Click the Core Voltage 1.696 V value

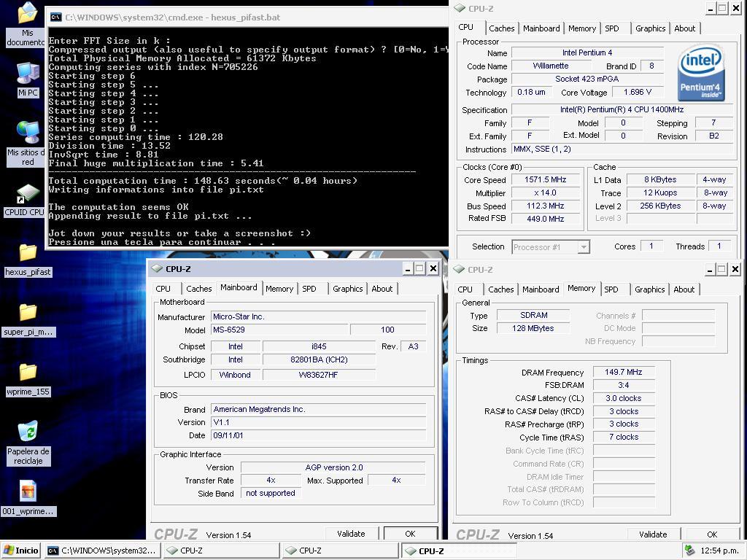tap(638, 92)
